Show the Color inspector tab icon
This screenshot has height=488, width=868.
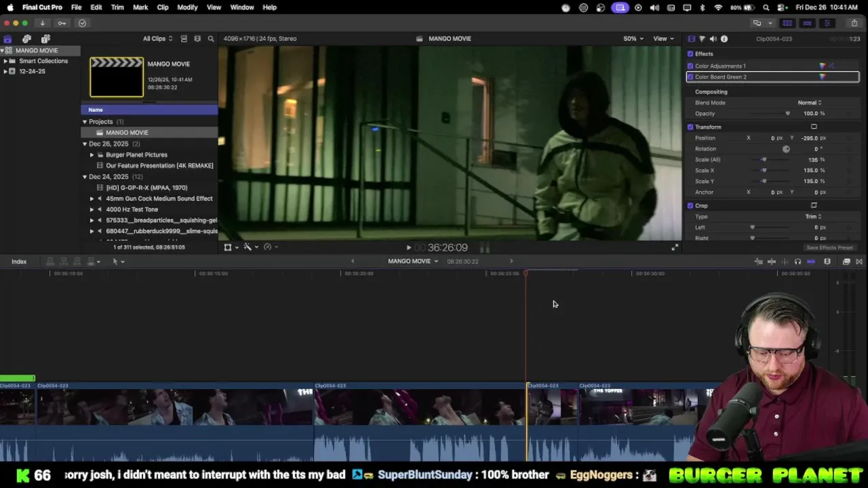[x=702, y=39]
